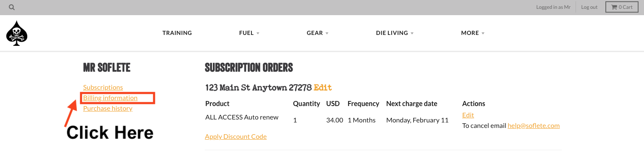644x154 pixels.
Task: Open the Subscriptions sidebar link
Action: click(103, 87)
